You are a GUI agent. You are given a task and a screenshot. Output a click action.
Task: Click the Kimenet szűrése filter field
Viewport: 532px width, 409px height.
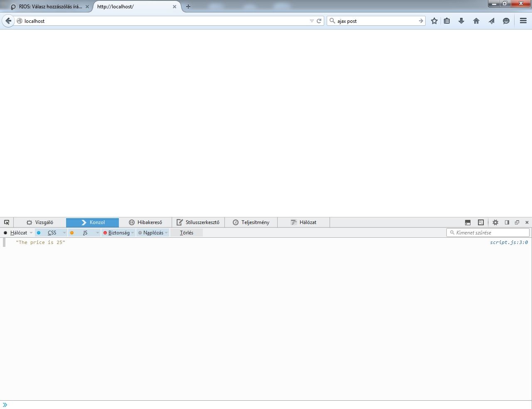488,233
